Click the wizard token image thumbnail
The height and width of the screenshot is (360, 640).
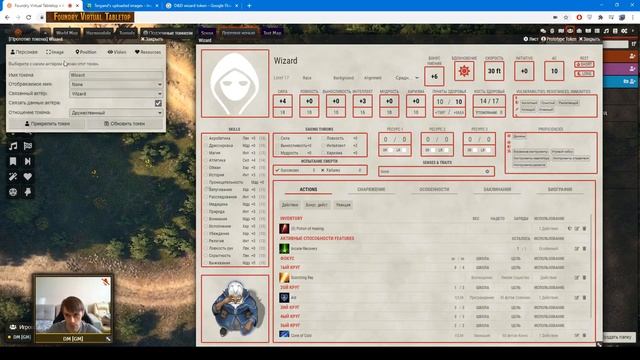coord(235,308)
